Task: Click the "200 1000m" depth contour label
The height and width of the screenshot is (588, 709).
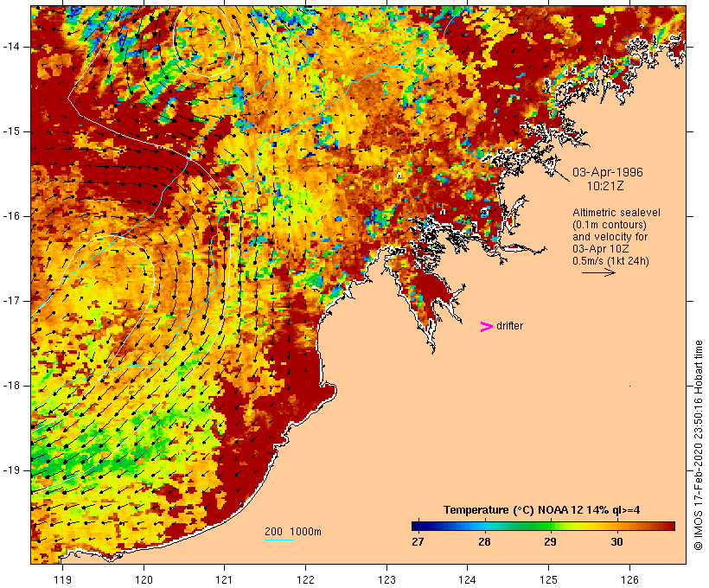Action: click(x=293, y=532)
